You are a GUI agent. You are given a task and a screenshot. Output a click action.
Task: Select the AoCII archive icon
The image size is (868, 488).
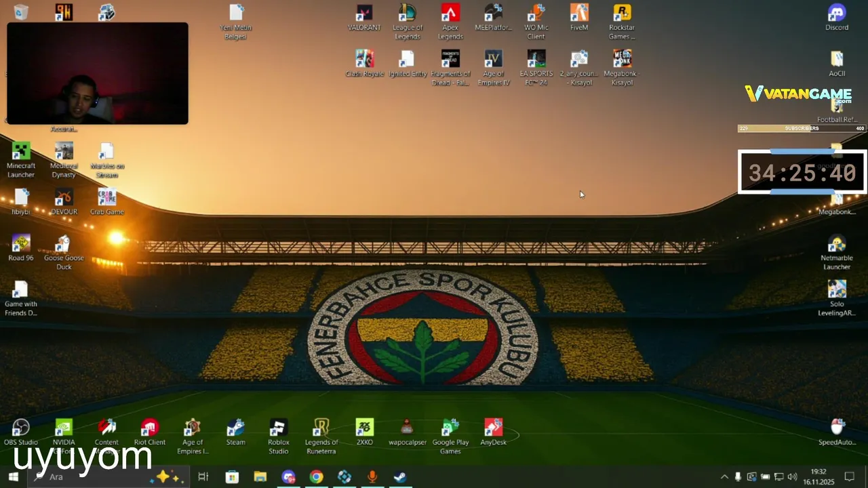click(x=837, y=64)
